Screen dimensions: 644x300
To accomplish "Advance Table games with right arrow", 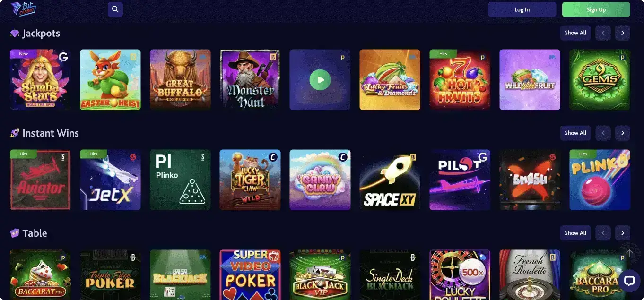I will 623,233.
